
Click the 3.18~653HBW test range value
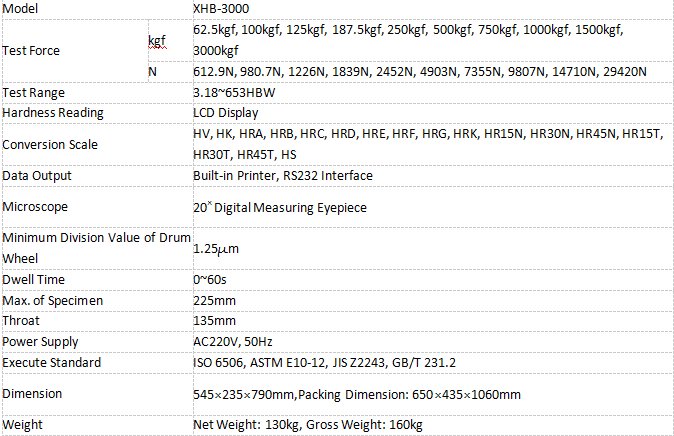coord(234,93)
